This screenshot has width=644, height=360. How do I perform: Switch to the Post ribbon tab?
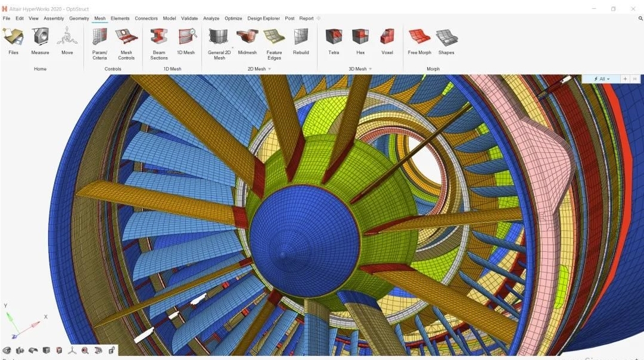[290, 18]
